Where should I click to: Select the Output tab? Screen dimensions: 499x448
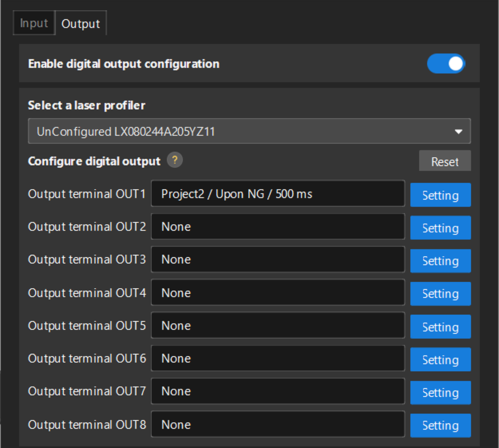[80, 23]
